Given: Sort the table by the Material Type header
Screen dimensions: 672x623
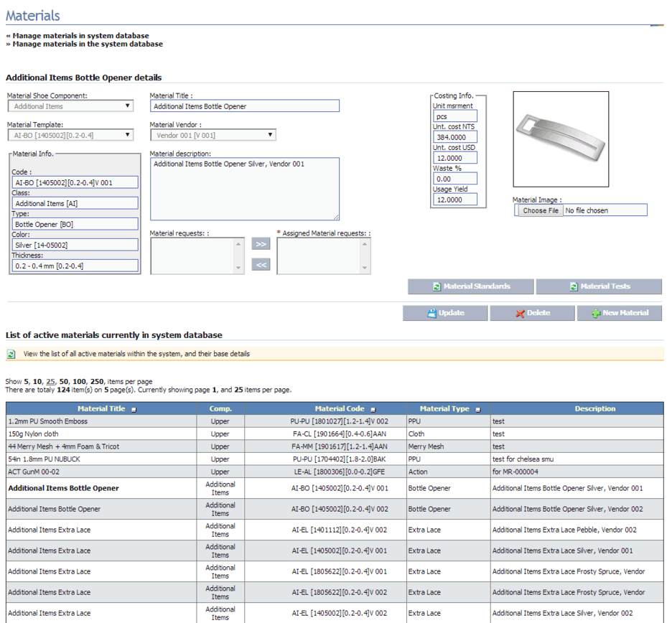Looking at the screenshot, I should 444,409.
